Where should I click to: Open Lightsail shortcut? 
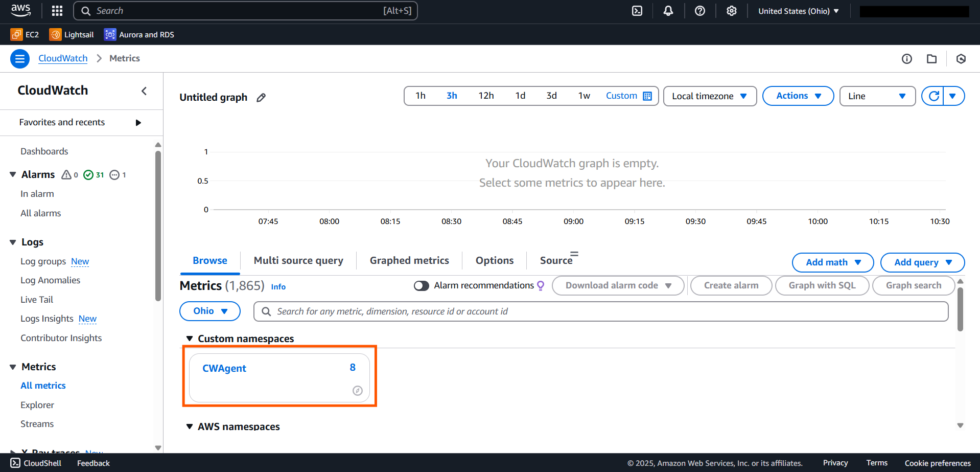[x=72, y=34]
